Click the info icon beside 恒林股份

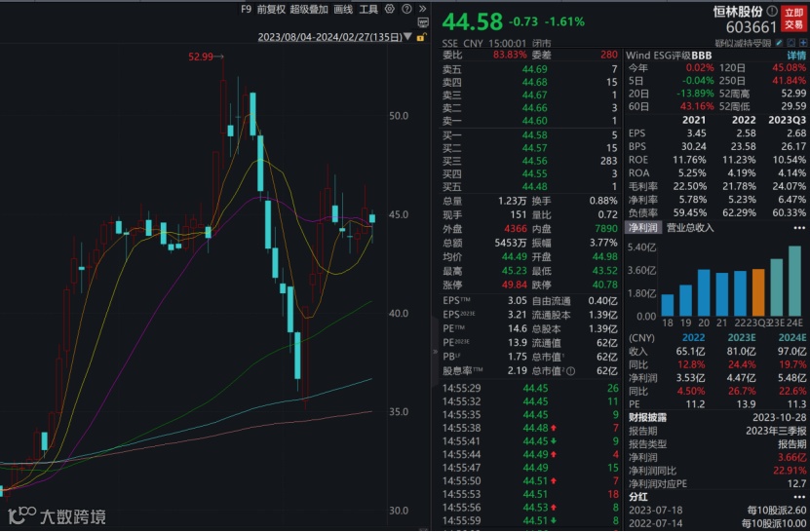click(772, 11)
